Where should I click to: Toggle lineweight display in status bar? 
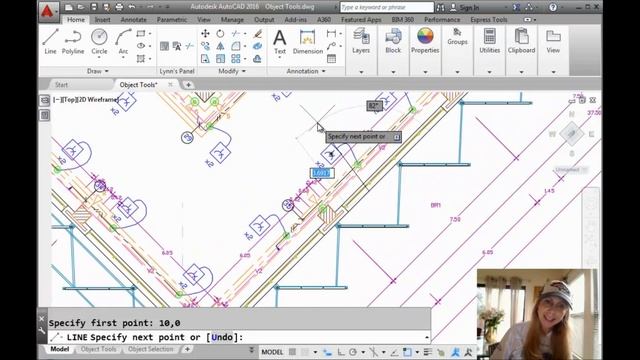pyautogui.click(x=428, y=352)
